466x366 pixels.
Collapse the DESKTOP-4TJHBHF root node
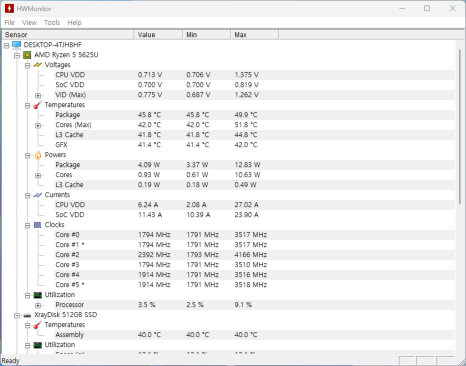click(6, 46)
